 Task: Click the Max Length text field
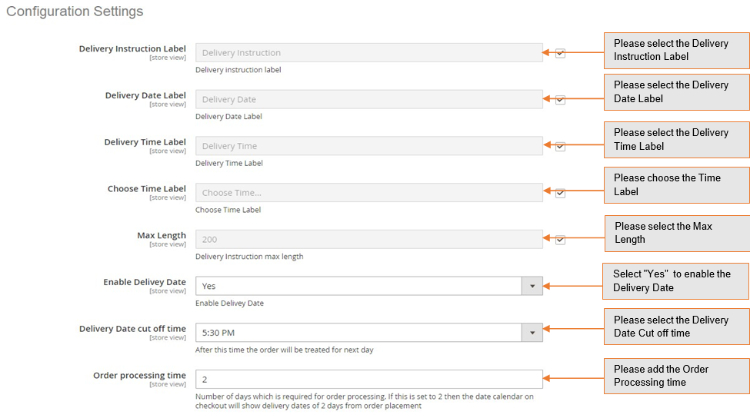[369, 239]
